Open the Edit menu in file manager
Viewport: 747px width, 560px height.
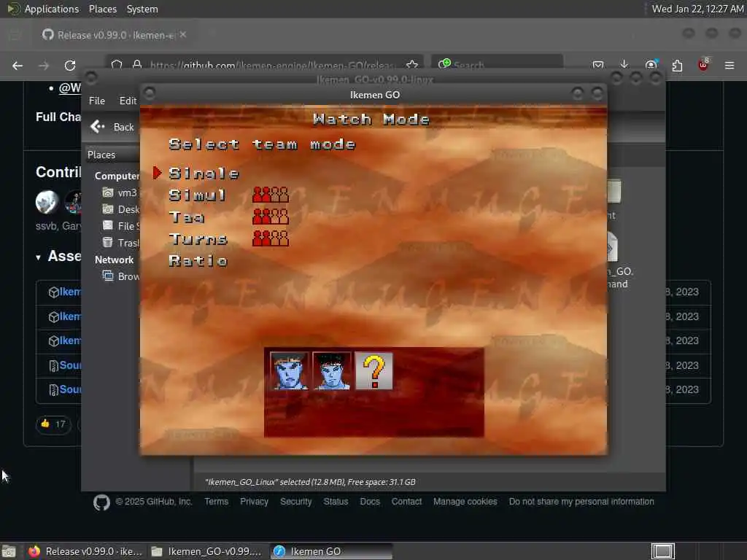point(128,101)
